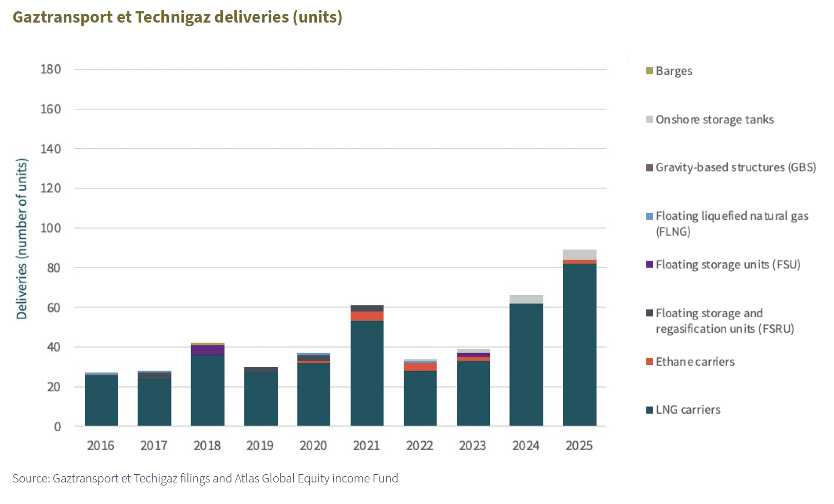
Task: Click the chart title 'Gaztransport et Technigaz deliveries'
Action: coord(177,17)
